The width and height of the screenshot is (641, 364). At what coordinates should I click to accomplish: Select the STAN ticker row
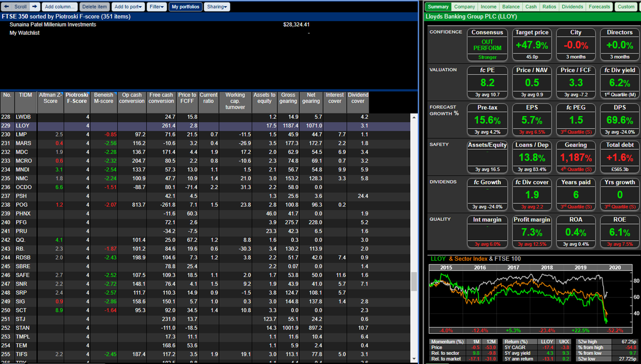coord(205,328)
